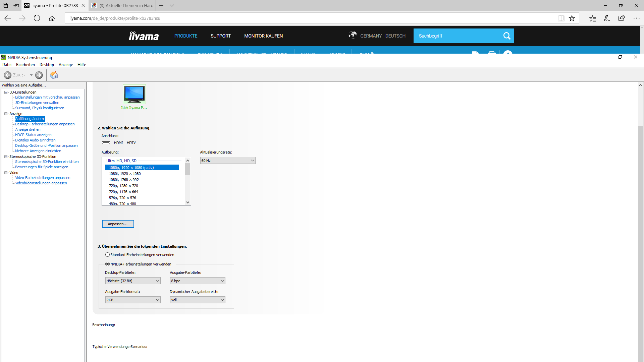The height and width of the screenshot is (362, 644).
Task: Open browser home page icon
Action: pos(52,18)
